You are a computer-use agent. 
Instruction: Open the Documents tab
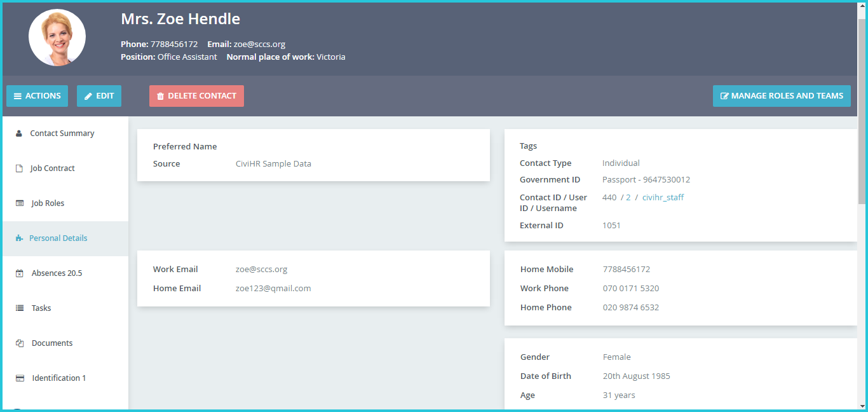(x=65, y=343)
